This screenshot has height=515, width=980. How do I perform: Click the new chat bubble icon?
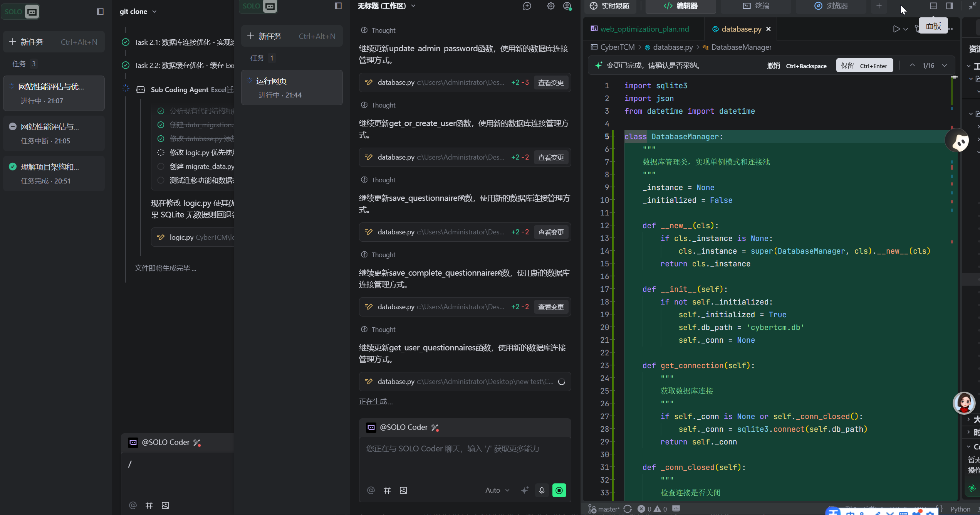527,6
